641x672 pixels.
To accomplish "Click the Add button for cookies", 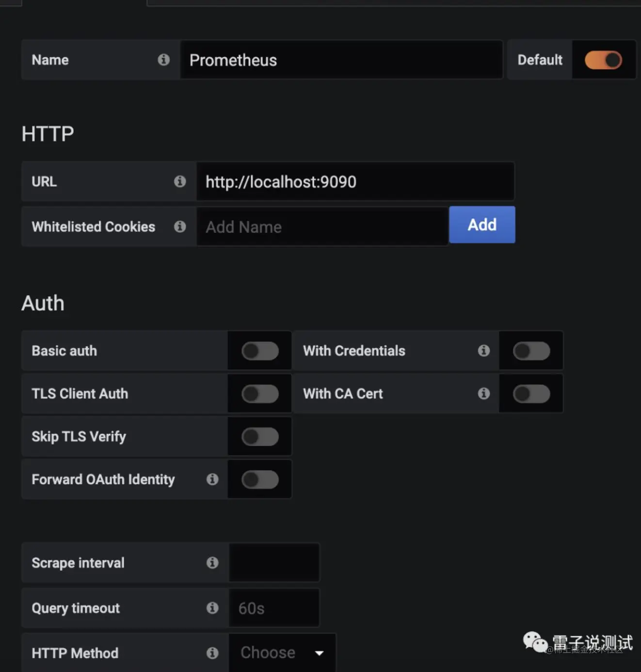I will [482, 224].
